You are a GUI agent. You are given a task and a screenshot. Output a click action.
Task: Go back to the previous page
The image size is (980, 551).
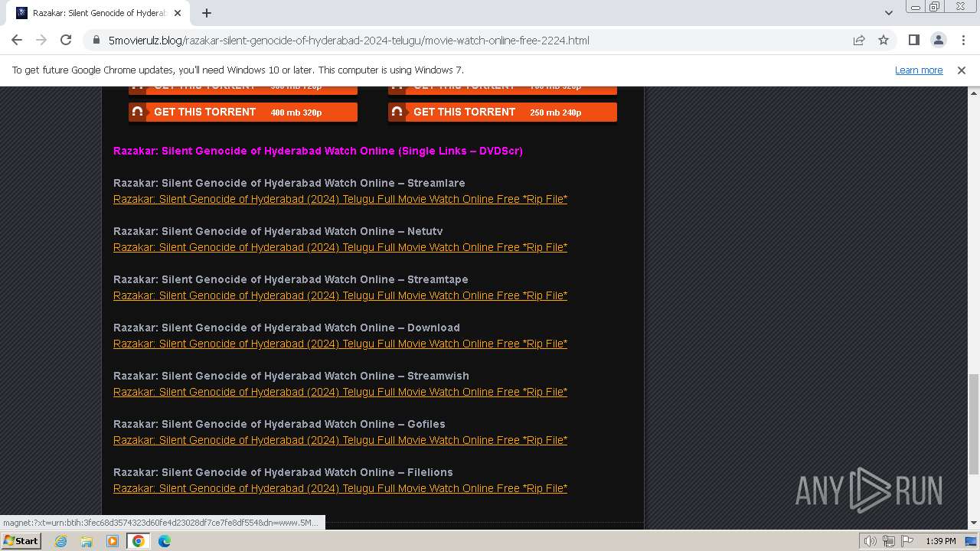click(17, 40)
